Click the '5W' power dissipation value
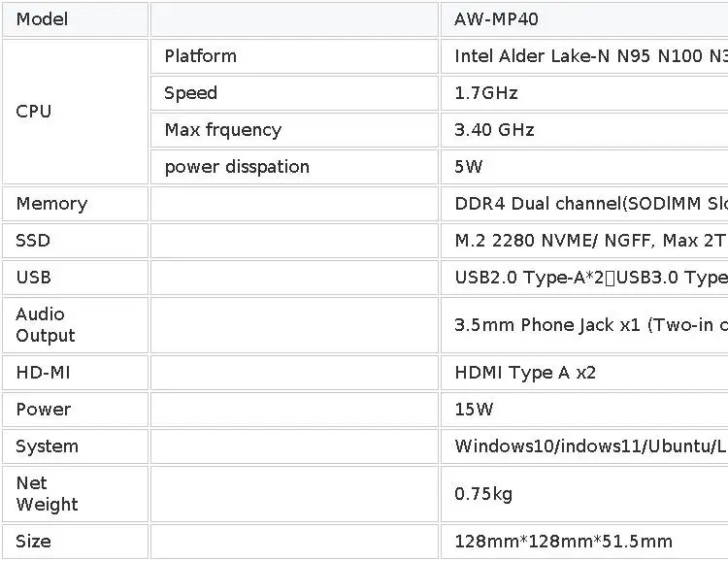The height and width of the screenshot is (561, 728). click(x=469, y=167)
